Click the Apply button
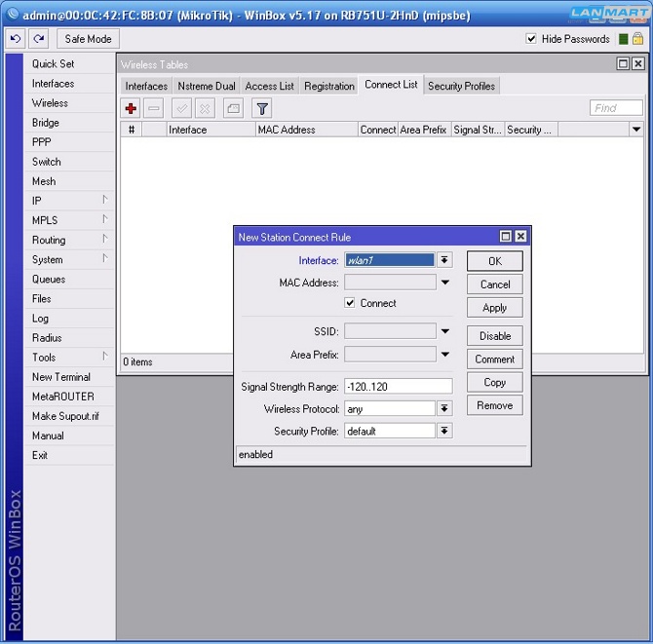The image size is (653, 644). pos(494,308)
